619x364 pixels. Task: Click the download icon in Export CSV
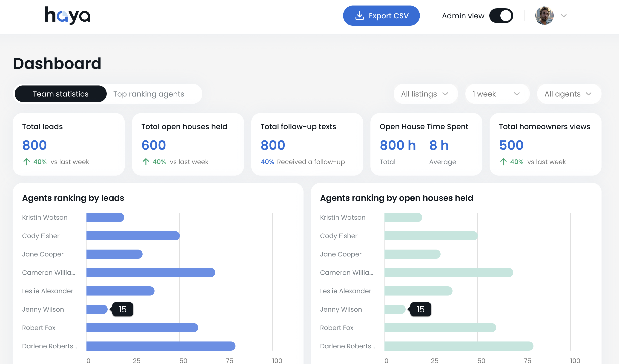[x=359, y=16]
